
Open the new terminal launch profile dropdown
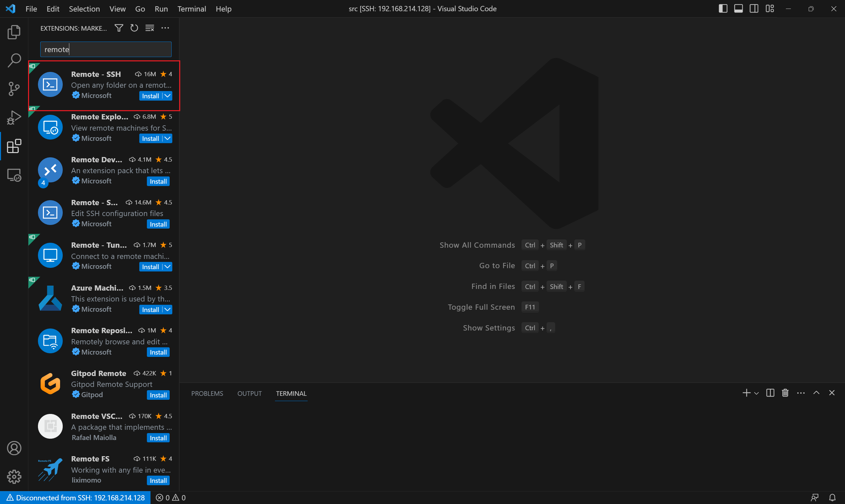pyautogui.click(x=756, y=393)
